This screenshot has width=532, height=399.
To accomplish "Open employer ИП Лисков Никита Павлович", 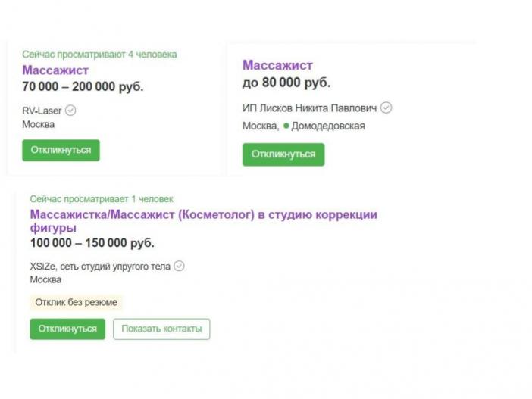I will (309, 108).
